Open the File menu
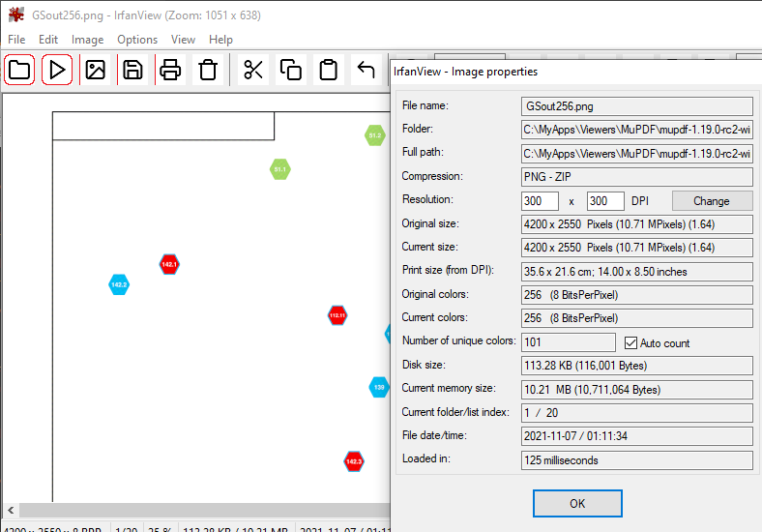This screenshot has width=762, height=532. pyautogui.click(x=16, y=40)
